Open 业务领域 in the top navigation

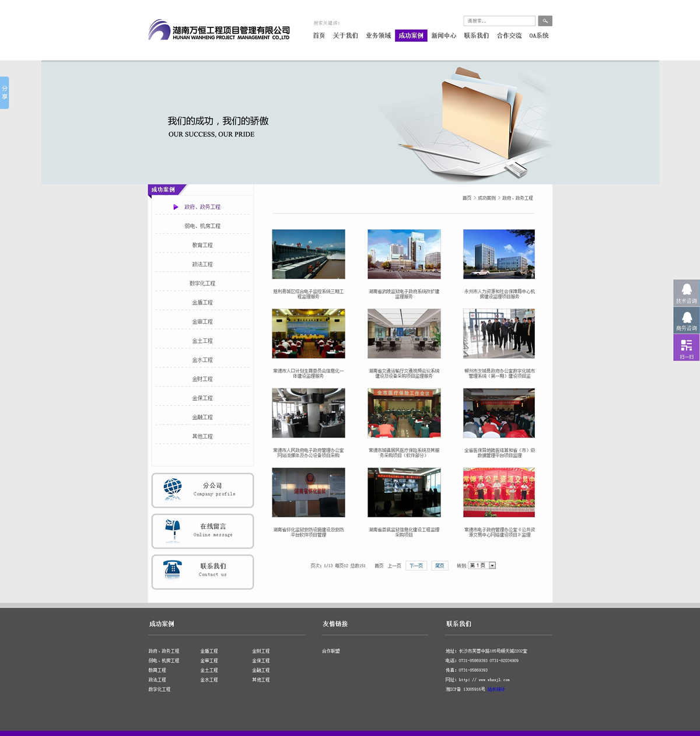coord(378,36)
